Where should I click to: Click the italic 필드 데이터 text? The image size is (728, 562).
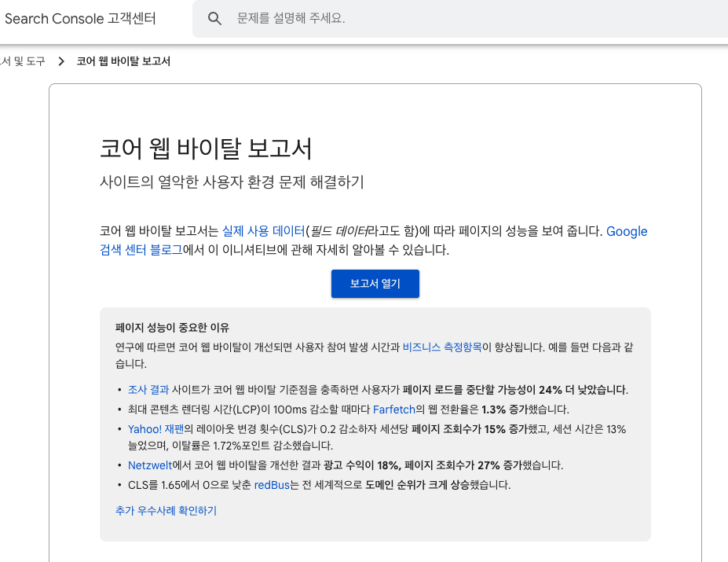(x=338, y=231)
